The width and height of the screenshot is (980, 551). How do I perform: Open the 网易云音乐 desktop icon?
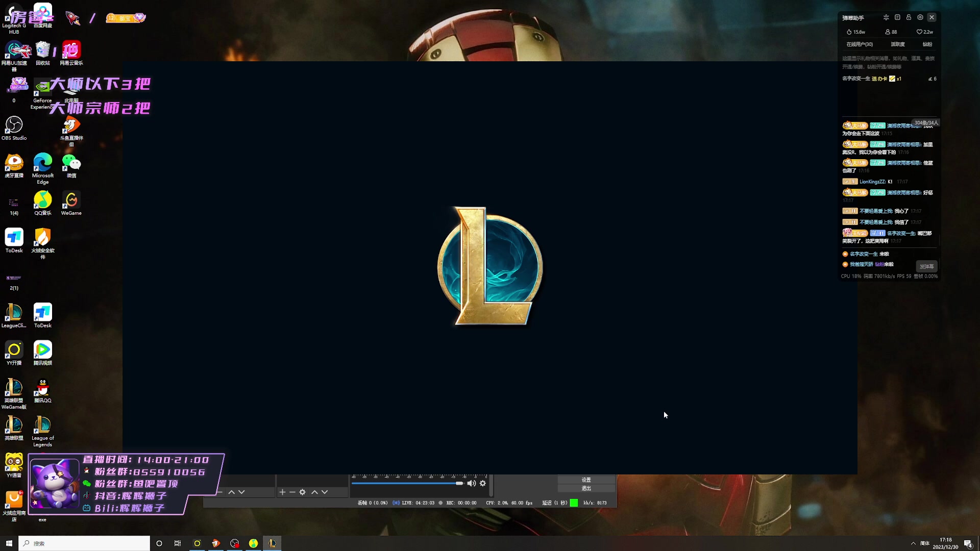[x=71, y=53]
